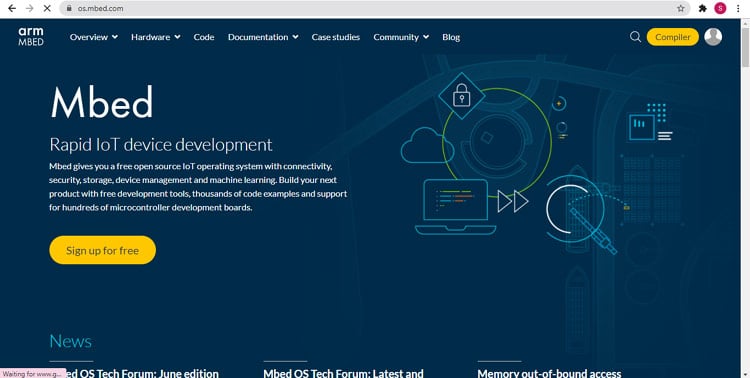Image resolution: width=750 pixels, height=378 pixels.
Task: Click the scrollbar up arrow
Action: click(745, 22)
